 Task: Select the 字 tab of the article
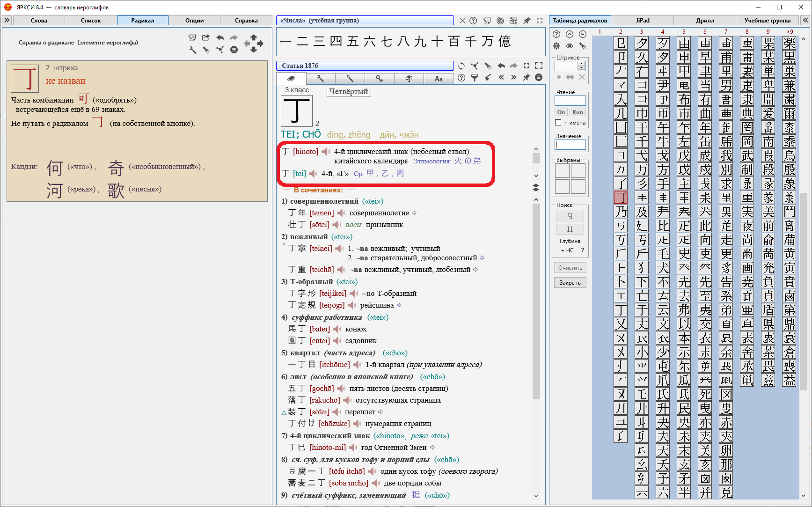[x=409, y=79]
